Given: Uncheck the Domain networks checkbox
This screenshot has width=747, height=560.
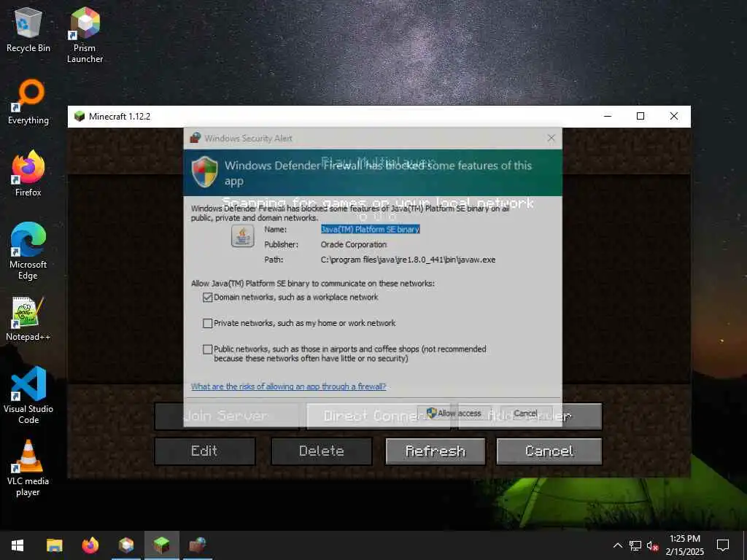Looking at the screenshot, I should (x=207, y=297).
